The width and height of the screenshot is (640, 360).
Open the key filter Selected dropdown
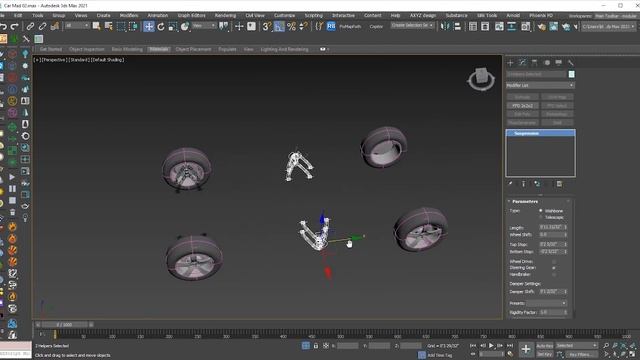[576, 346]
